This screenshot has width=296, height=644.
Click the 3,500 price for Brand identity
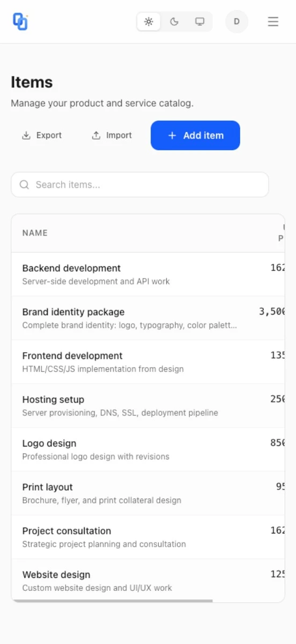pos(272,311)
